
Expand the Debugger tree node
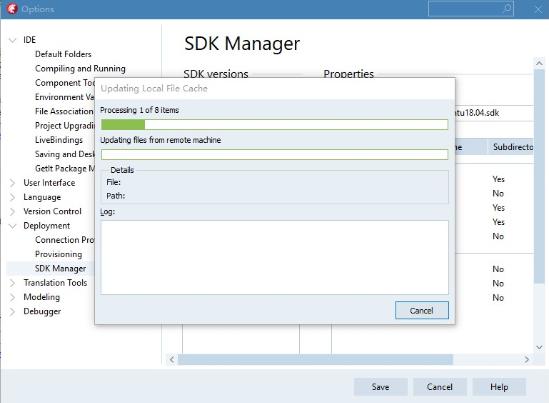pos(12,312)
